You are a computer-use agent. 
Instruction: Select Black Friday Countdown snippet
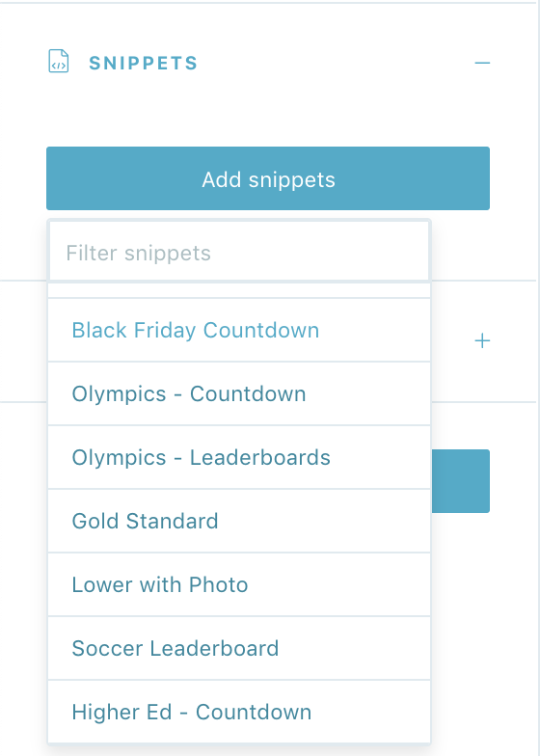tap(239, 330)
